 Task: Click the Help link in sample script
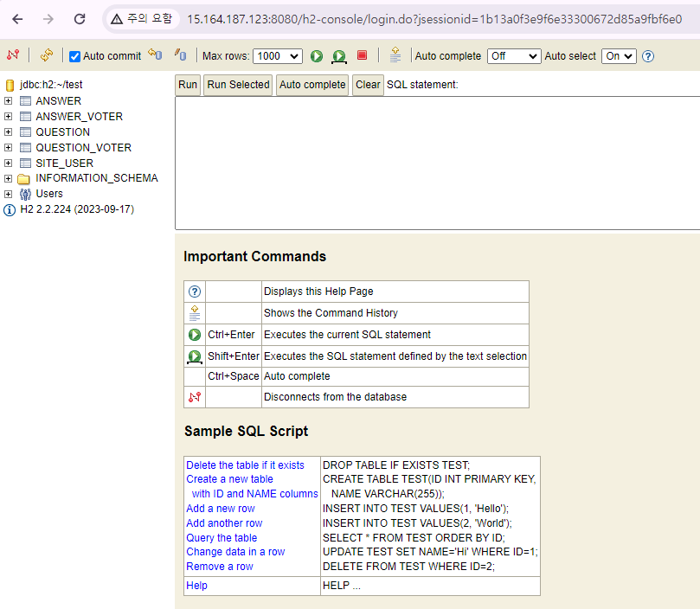tap(196, 586)
